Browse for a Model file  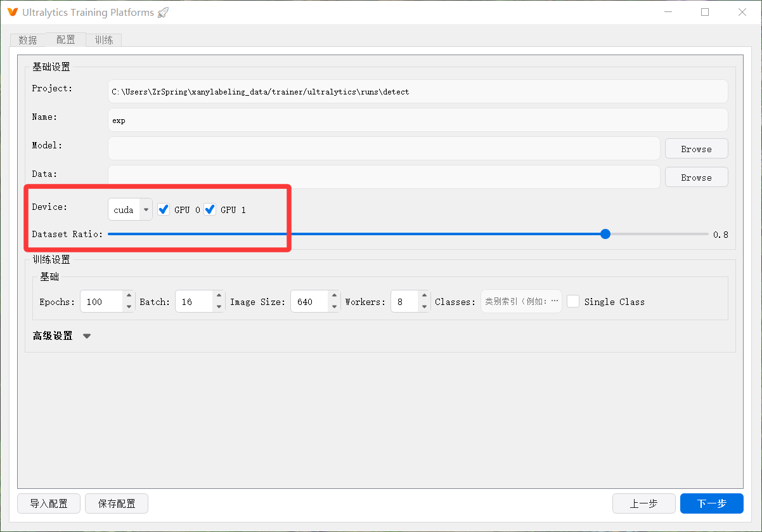(696, 149)
